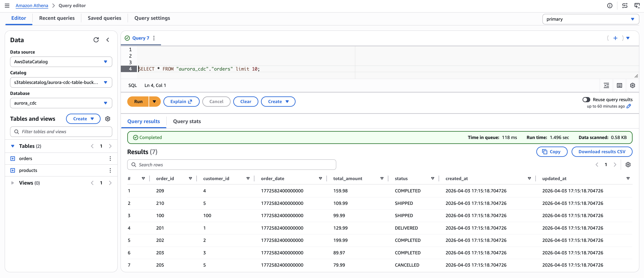
Task: Sort by created_at column
Action: pyautogui.click(x=529, y=178)
